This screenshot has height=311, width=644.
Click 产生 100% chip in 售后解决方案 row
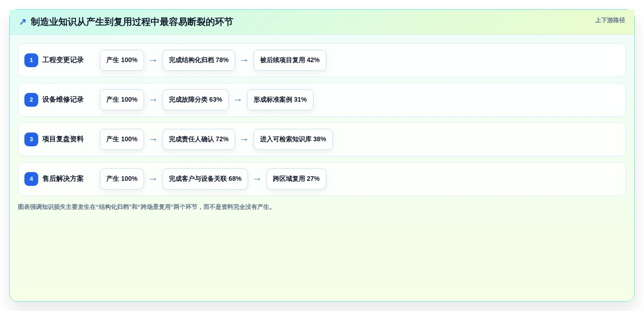point(122,179)
